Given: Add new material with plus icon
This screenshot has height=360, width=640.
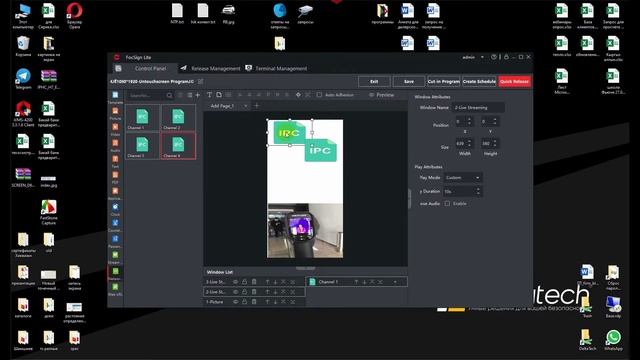Looking at the screenshot, I should pos(198,95).
